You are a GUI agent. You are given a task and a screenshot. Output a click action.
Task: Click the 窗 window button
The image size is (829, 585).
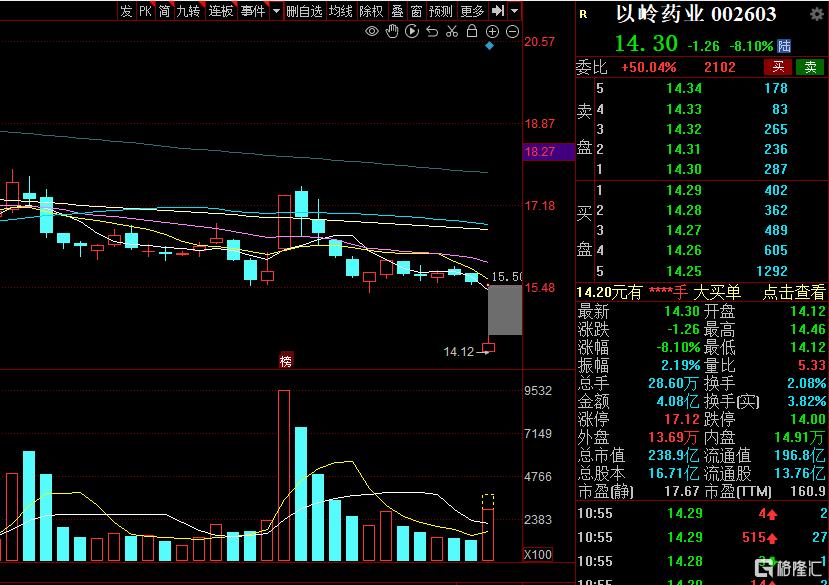coord(417,11)
